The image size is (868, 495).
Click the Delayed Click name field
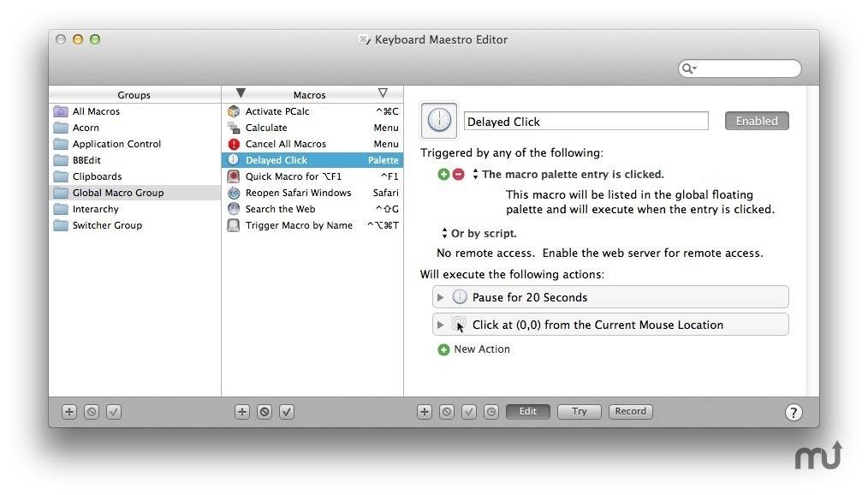(x=586, y=122)
